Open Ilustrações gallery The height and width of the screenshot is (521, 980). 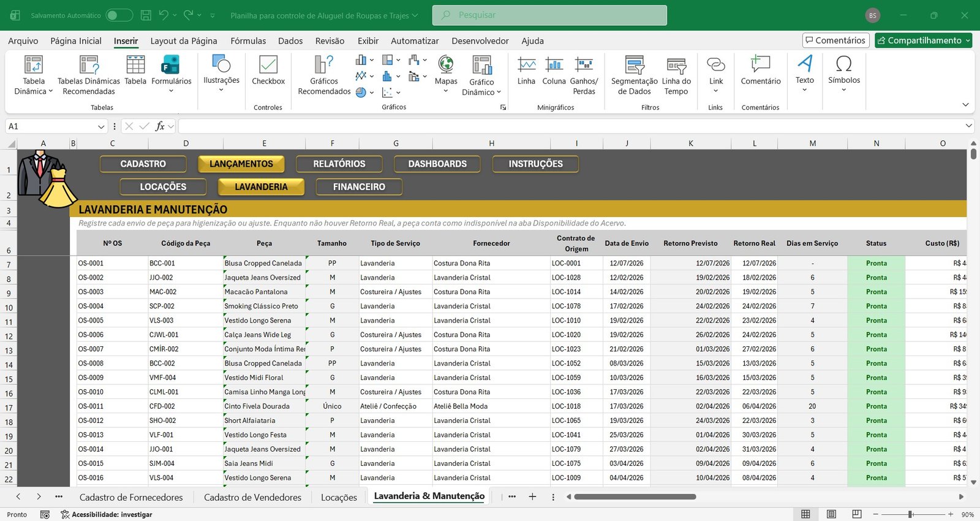pyautogui.click(x=221, y=74)
